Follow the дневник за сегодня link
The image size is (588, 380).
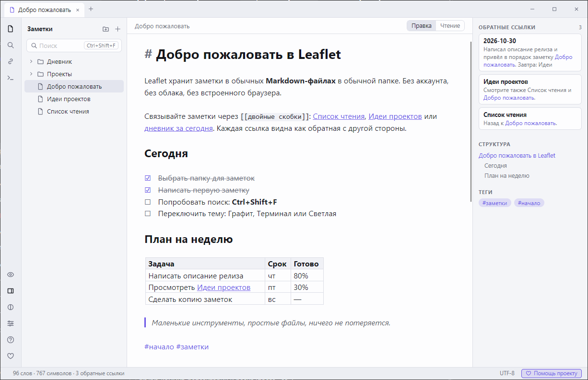[x=178, y=128]
